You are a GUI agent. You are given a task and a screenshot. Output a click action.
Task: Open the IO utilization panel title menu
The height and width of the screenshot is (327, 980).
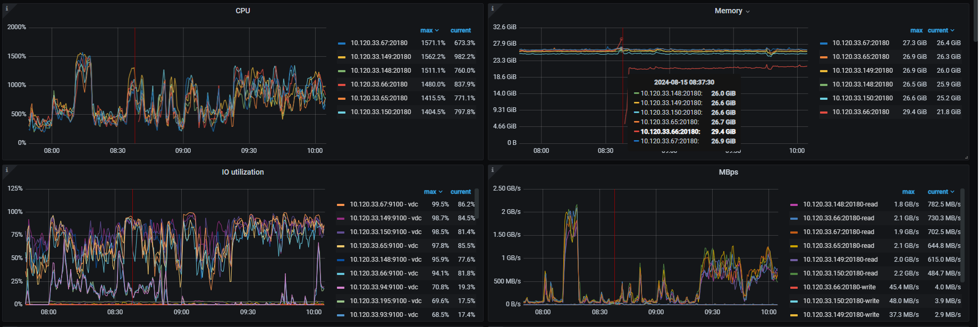243,172
